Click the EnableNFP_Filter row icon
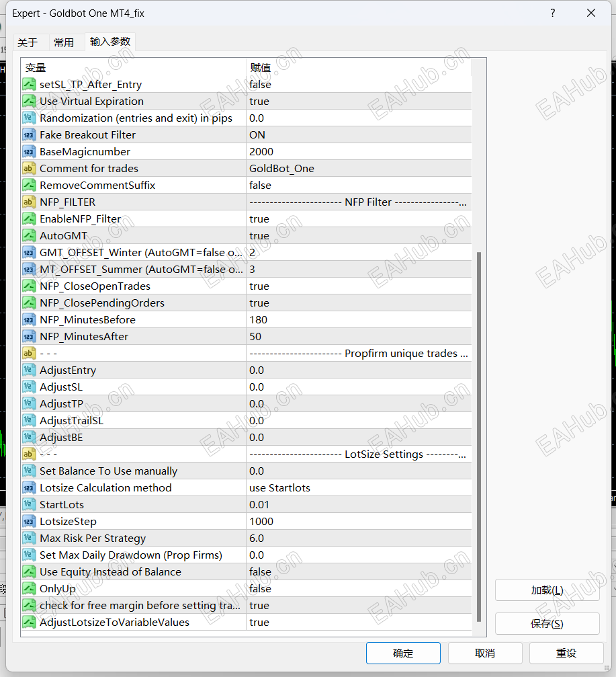This screenshot has height=677, width=616. [x=29, y=219]
